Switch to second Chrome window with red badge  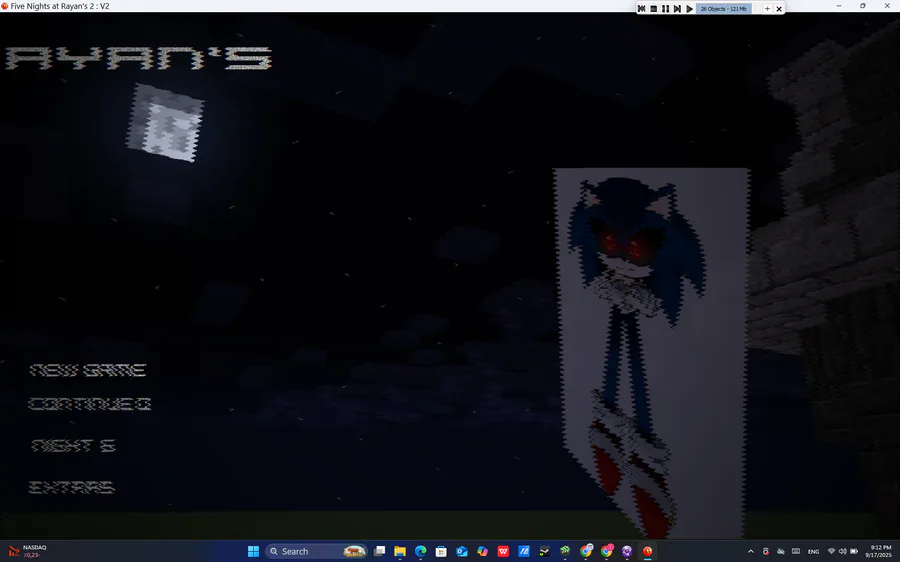point(606,551)
